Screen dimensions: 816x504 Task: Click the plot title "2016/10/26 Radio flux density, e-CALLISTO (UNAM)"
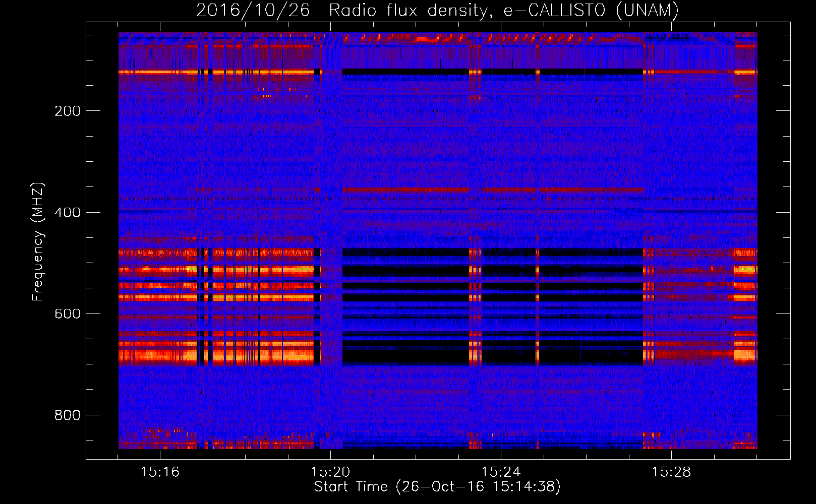coord(437,11)
